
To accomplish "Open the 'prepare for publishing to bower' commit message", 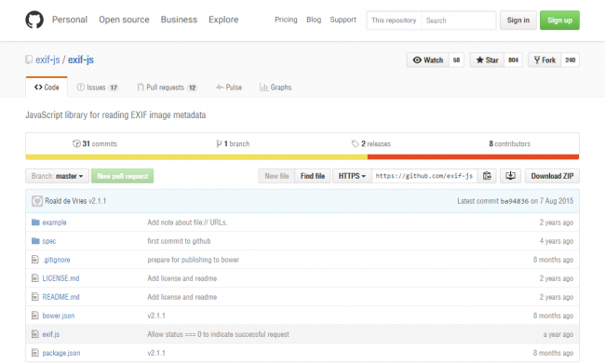I will (x=194, y=260).
